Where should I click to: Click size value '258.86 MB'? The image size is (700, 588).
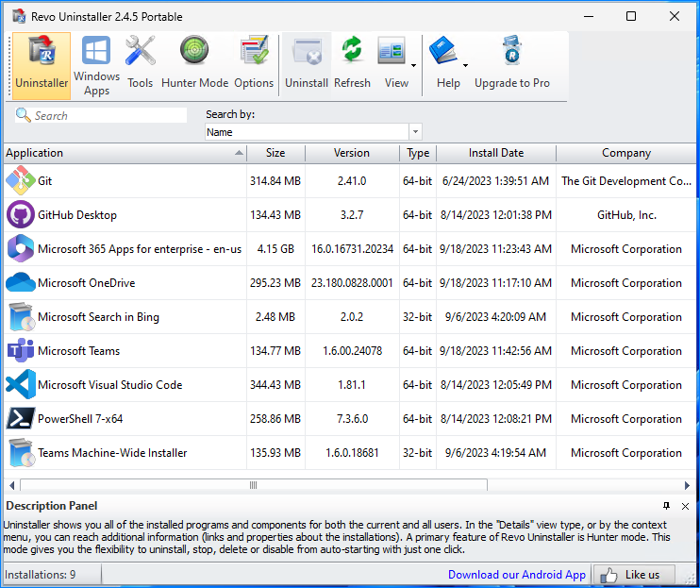(x=275, y=418)
